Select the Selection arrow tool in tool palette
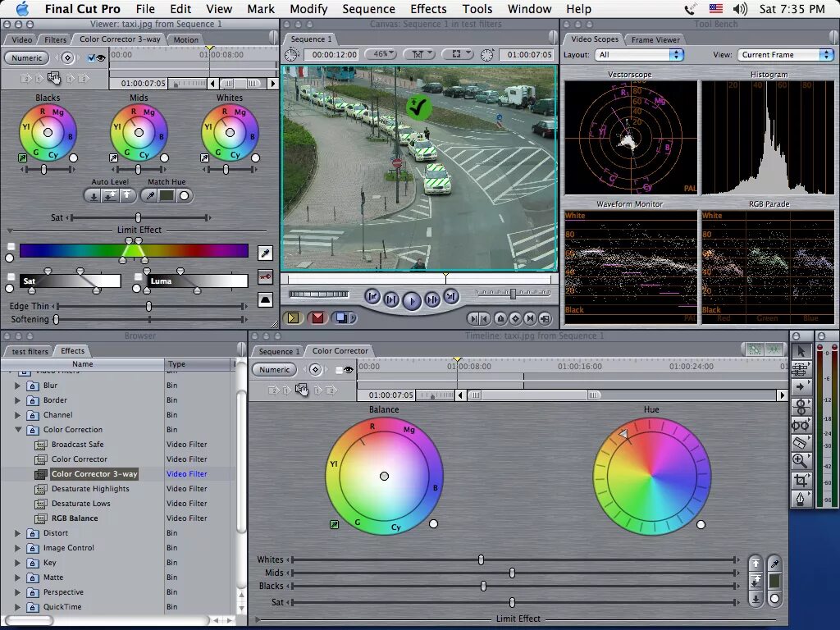 pyautogui.click(x=801, y=351)
